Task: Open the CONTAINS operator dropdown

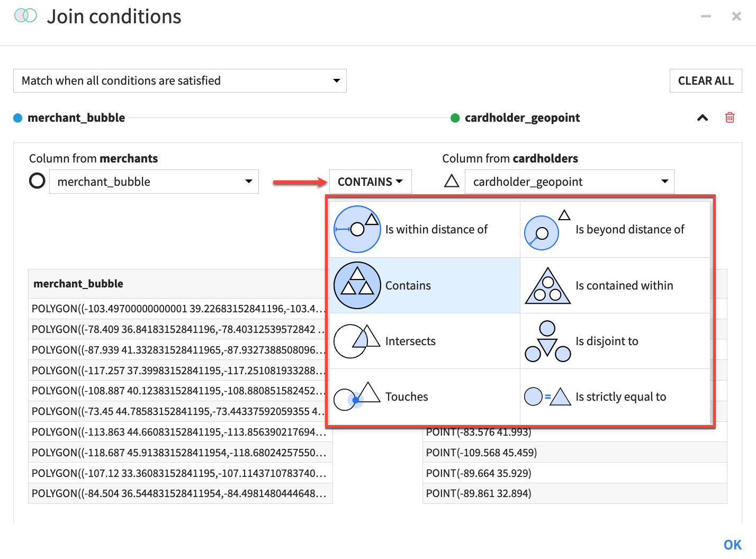Action: (370, 182)
